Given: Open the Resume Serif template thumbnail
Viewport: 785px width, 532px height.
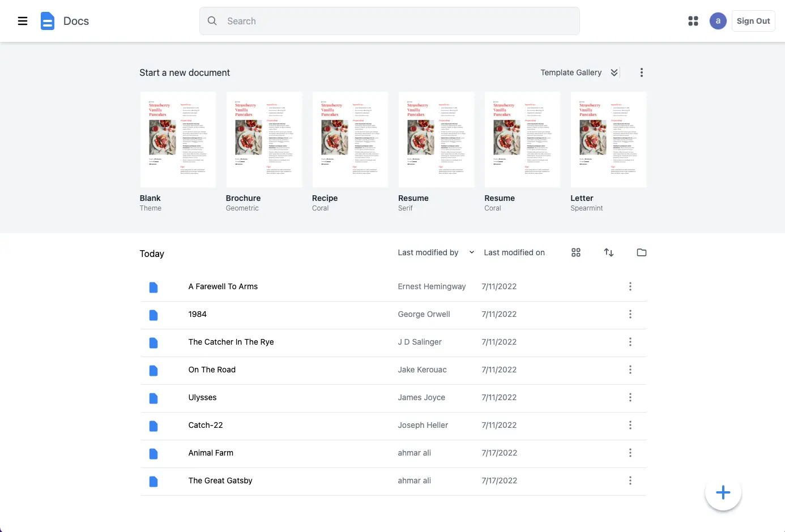Looking at the screenshot, I should tap(436, 140).
